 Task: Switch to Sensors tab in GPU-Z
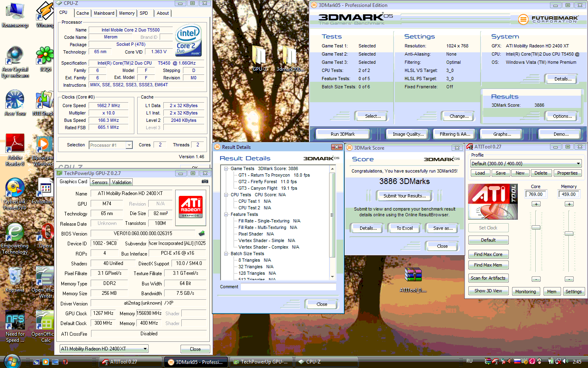(100, 182)
